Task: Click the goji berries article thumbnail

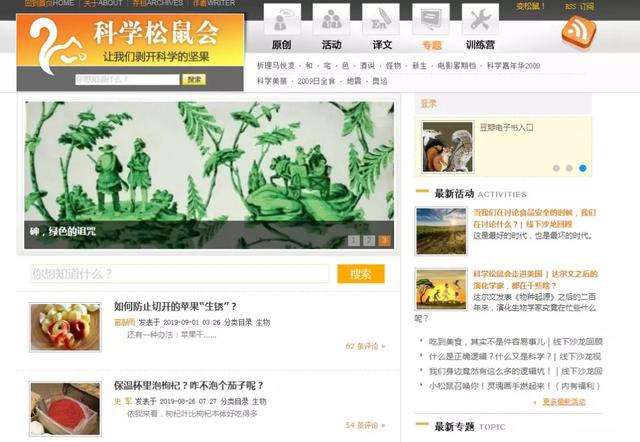Action: tap(65, 409)
